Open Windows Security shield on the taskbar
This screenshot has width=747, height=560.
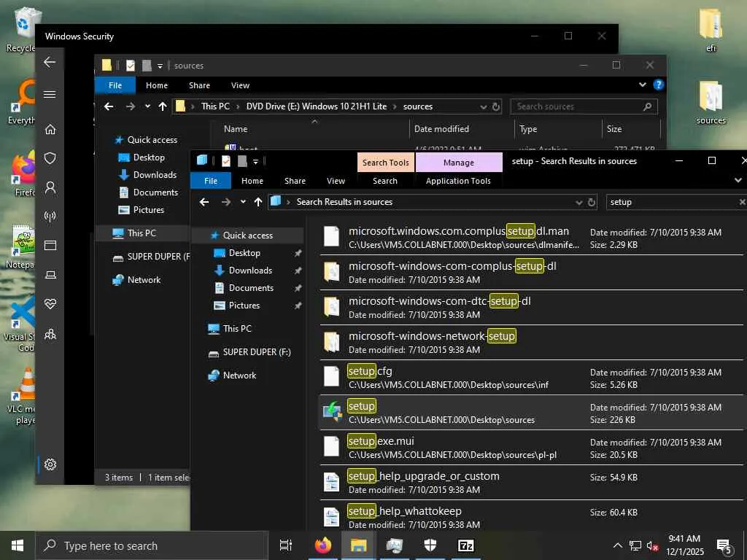pos(430,545)
